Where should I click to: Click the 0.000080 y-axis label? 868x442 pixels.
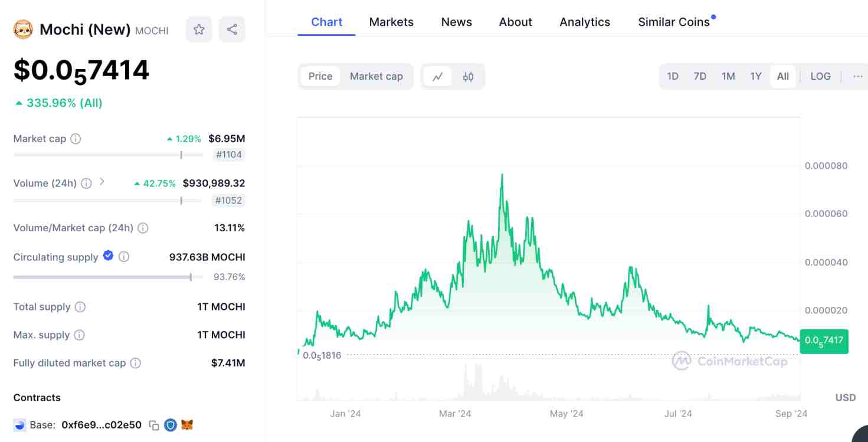click(x=826, y=166)
